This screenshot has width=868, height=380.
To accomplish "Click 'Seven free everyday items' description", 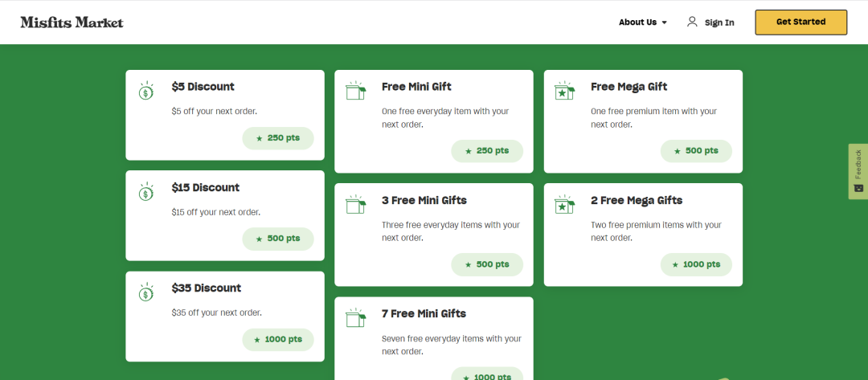I will 451,345.
